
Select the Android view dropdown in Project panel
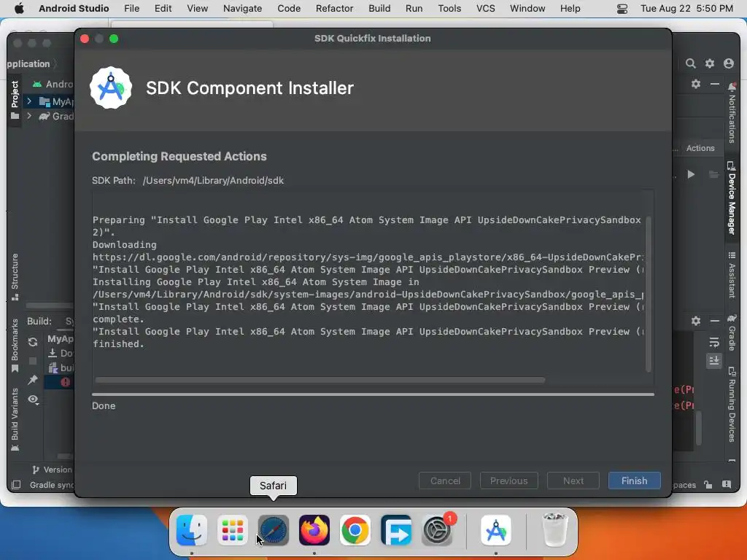point(53,84)
